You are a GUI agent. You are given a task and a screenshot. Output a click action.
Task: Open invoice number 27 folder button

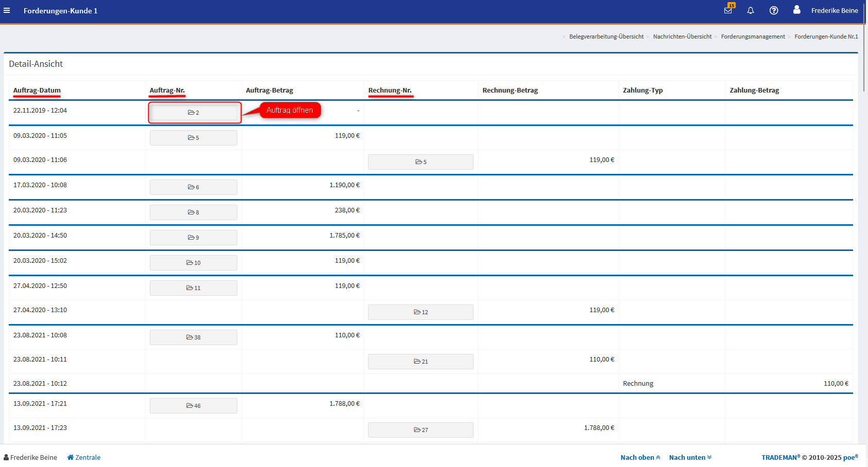point(421,430)
